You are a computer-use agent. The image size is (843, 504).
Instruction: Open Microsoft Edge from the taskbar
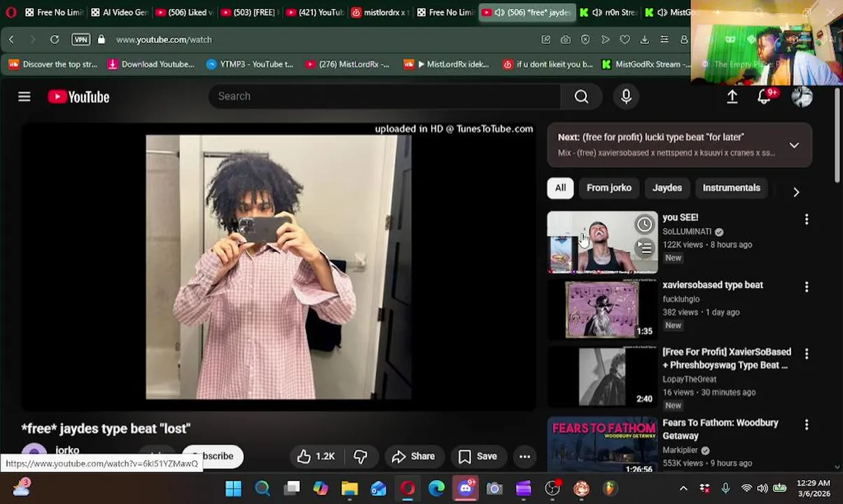(436, 488)
